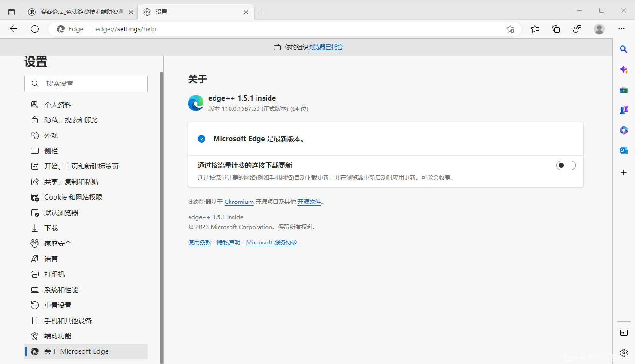Screen dimensions: 635x364
Task: Toggle download updates over metered connections
Action: point(566,165)
